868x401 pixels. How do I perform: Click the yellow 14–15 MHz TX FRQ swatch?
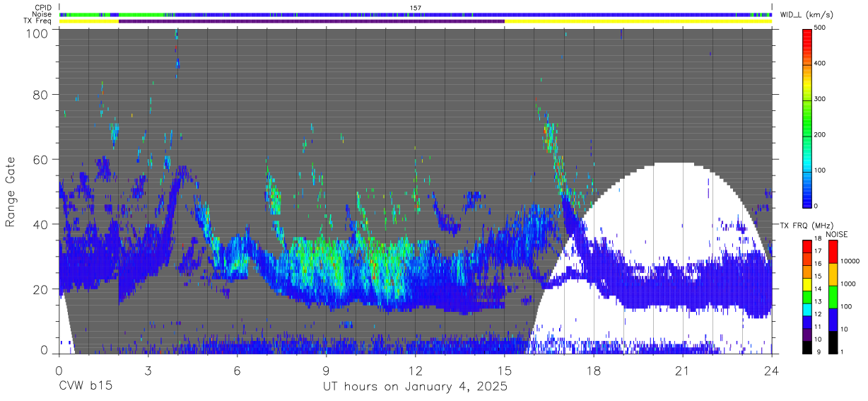point(807,284)
